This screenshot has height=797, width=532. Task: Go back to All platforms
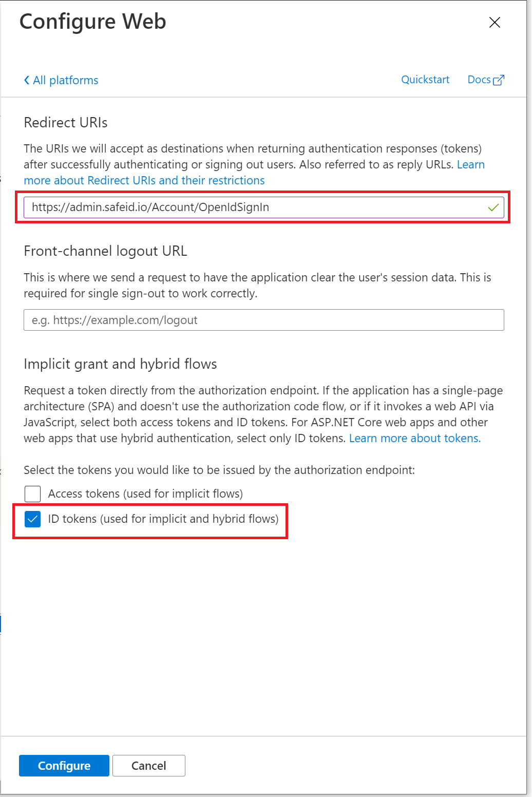pyautogui.click(x=65, y=80)
